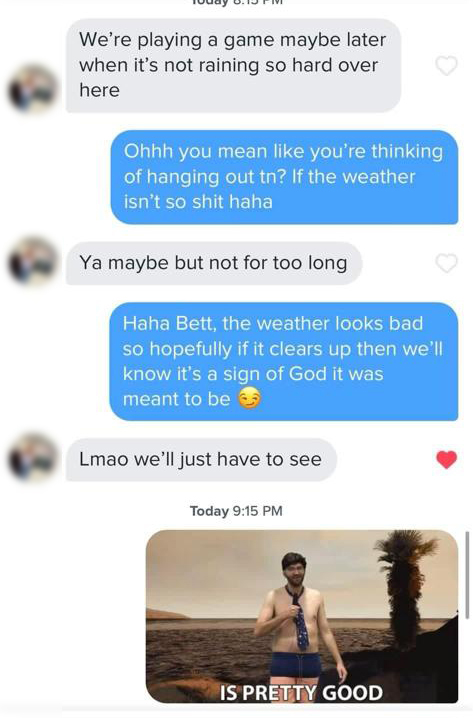Open the "IS PRETTY GOOD" GIF
This screenshot has width=473, height=718.
tap(302, 616)
